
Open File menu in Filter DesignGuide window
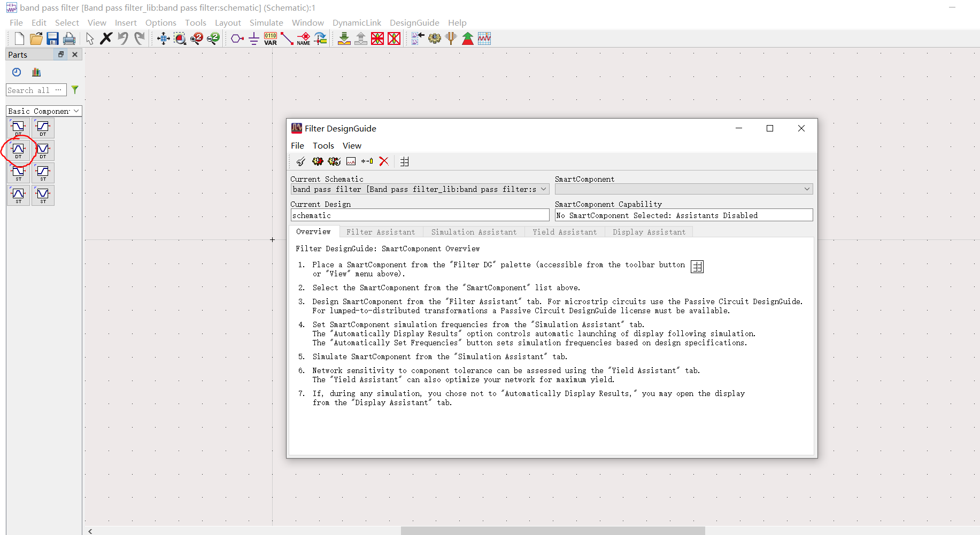297,145
